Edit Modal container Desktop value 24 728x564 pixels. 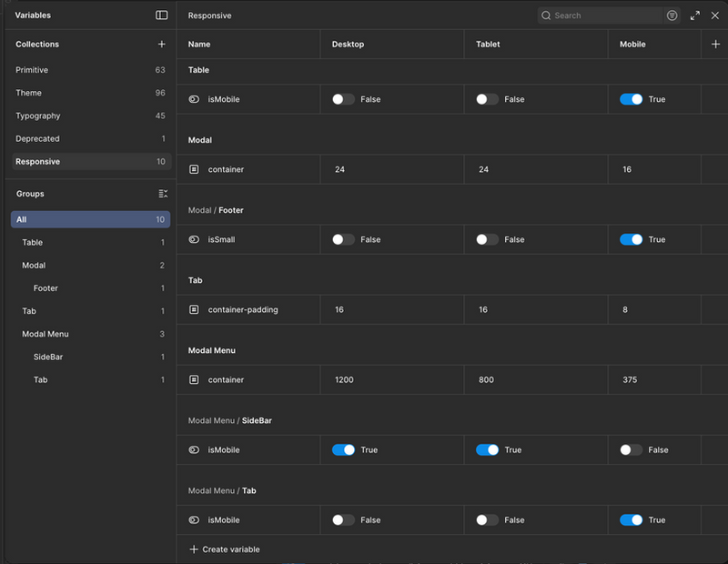392,169
